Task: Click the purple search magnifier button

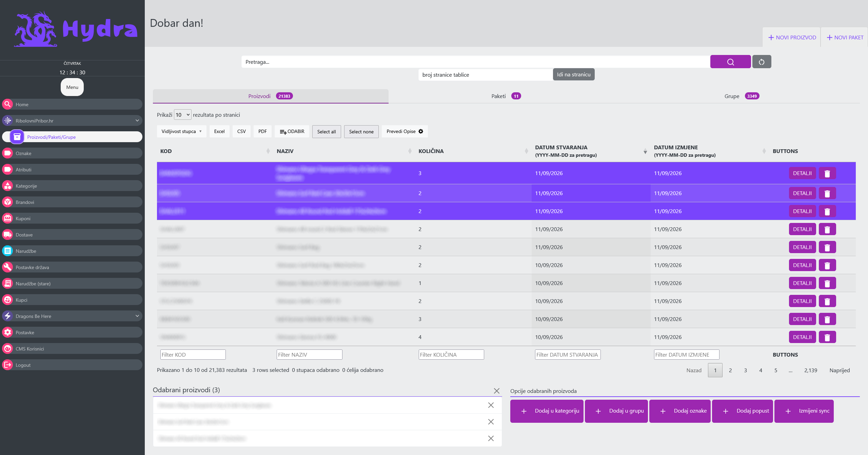Action: (x=730, y=62)
